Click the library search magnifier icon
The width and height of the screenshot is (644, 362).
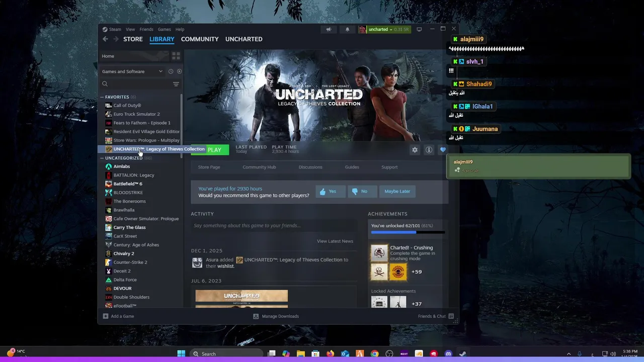coord(105,84)
